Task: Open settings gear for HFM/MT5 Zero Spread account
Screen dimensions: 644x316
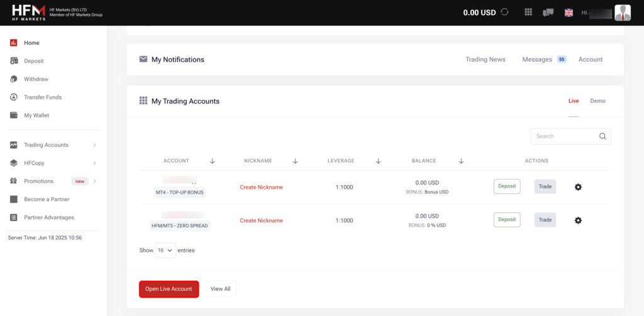Action: pyautogui.click(x=578, y=221)
